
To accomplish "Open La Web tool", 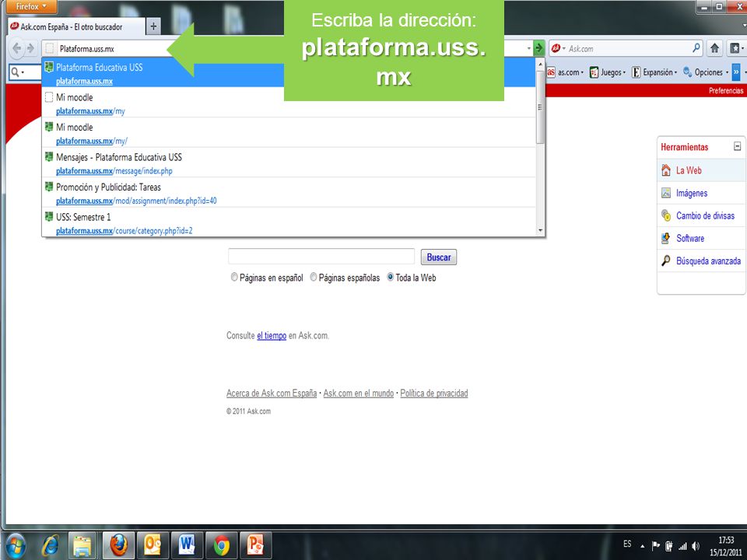I will [x=689, y=170].
